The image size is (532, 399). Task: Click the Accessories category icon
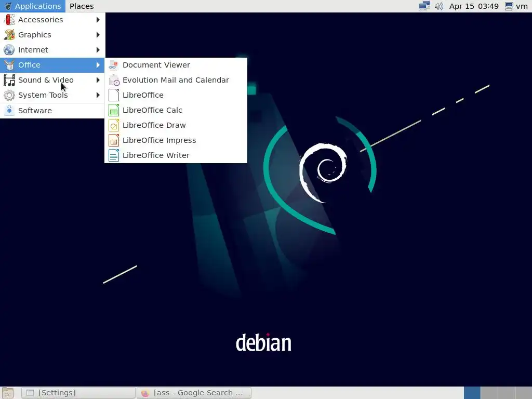coord(9,20)
